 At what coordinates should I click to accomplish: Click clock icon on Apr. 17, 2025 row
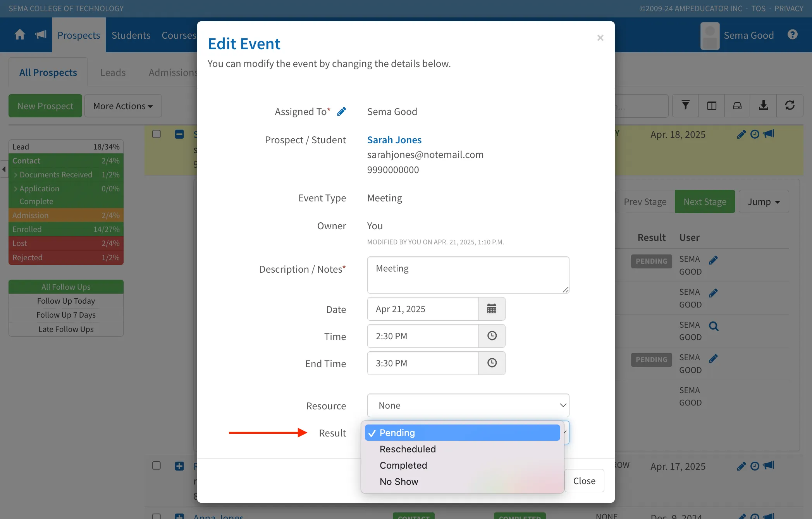(755, 466)
